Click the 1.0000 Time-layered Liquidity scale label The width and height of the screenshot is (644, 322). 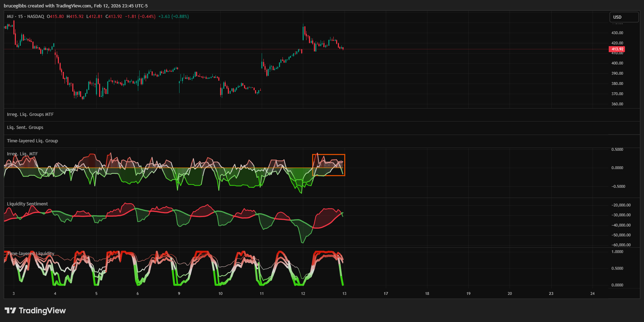click(x=617, y=252)
